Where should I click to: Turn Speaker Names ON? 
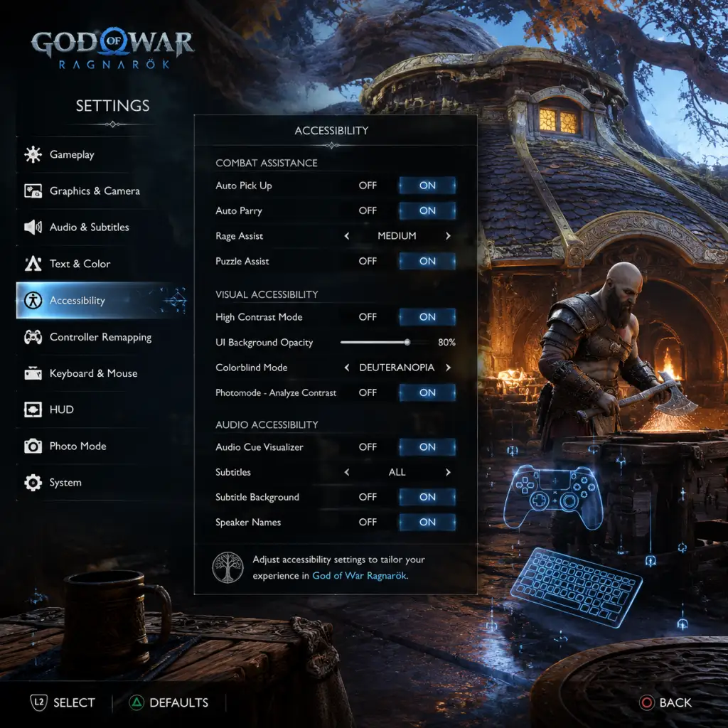point(427,523)
